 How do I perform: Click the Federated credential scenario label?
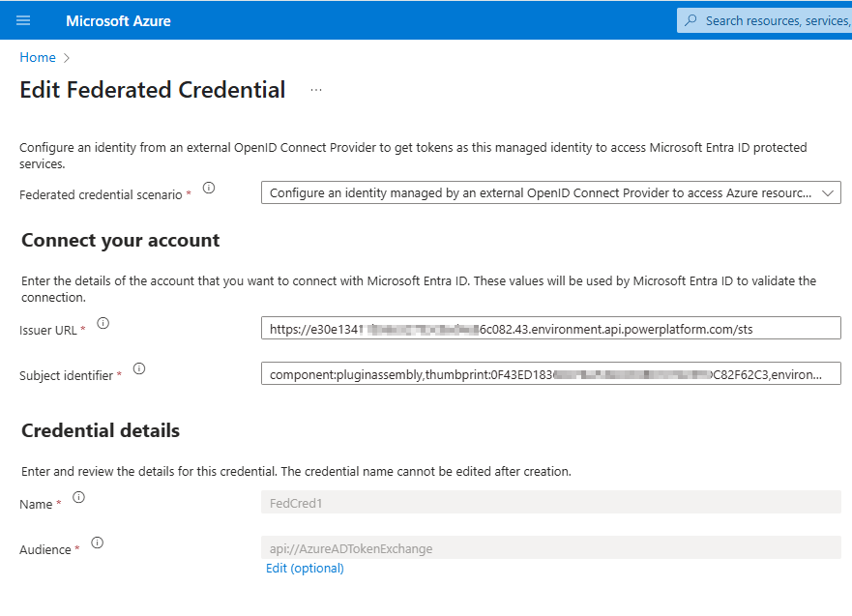[102, 195]
